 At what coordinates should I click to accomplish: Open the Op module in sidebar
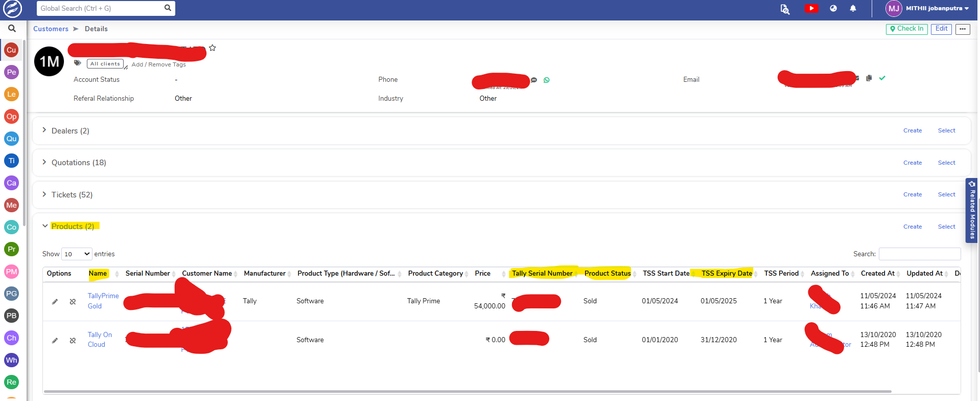click(11, 117)
